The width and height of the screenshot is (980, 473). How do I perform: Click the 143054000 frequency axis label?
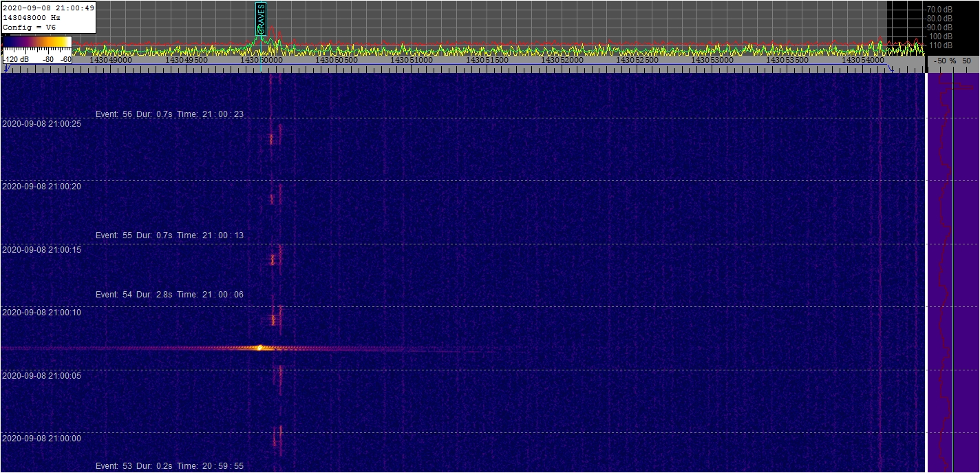click(864, 61)
